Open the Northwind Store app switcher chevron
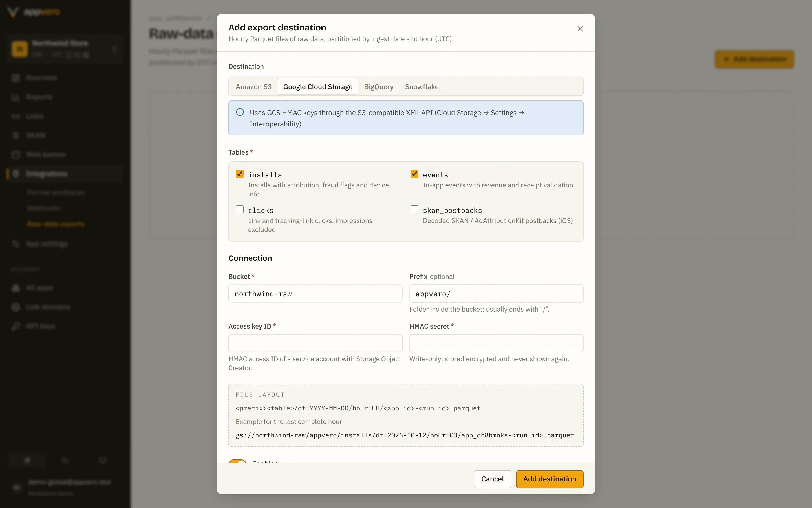 (114, 49)
